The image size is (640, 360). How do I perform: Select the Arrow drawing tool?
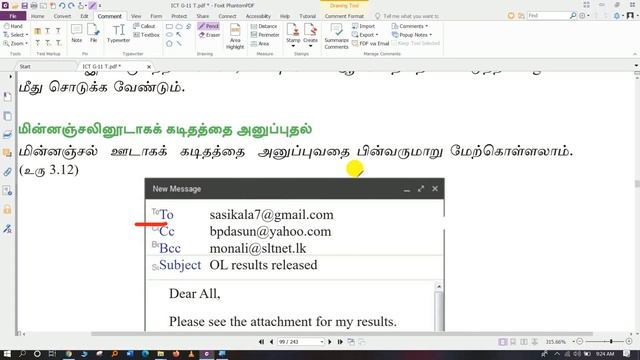pyautogui.click(x=179, y=35)
